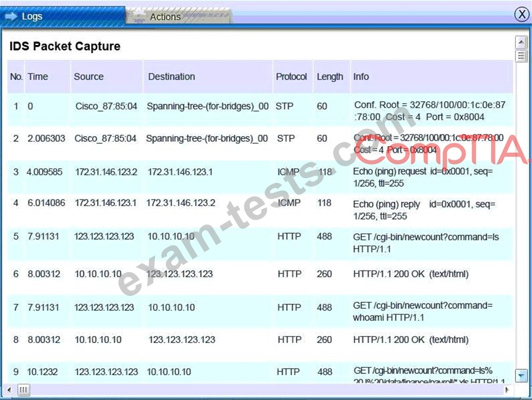Close the packet capture window
Screen dimensions: 532x400
(521, 14)
